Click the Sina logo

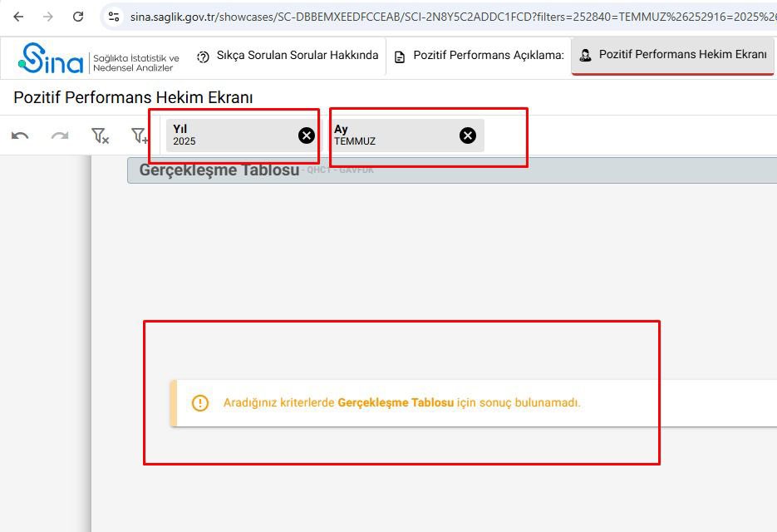tap(51, 58)
